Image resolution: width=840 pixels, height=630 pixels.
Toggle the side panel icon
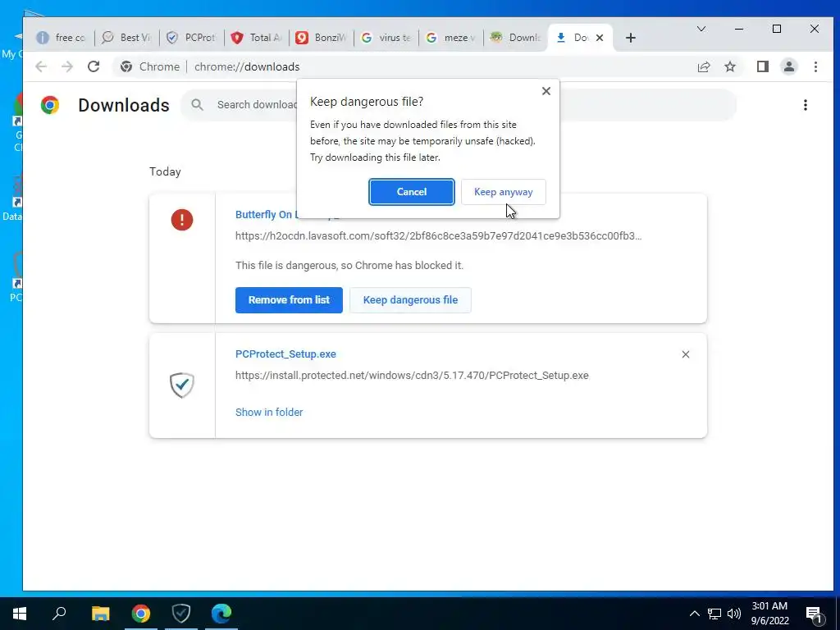(763, 66)
